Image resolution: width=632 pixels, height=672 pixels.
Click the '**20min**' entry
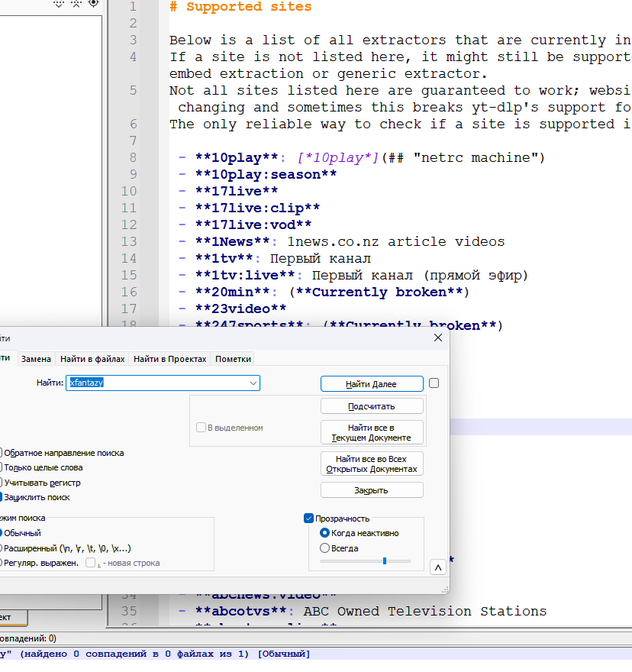coord(232,292)
